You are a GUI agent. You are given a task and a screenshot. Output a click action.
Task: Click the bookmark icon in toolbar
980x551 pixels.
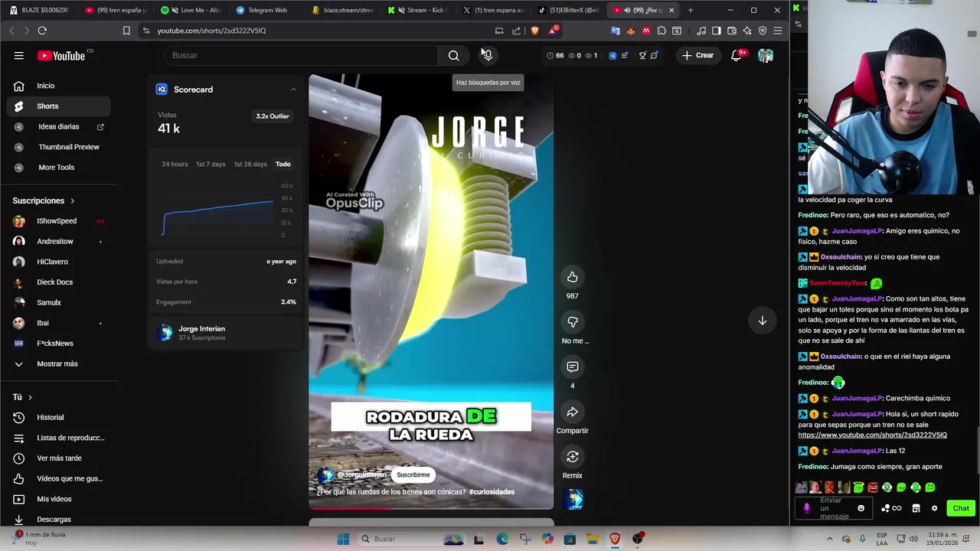(126, 31)
